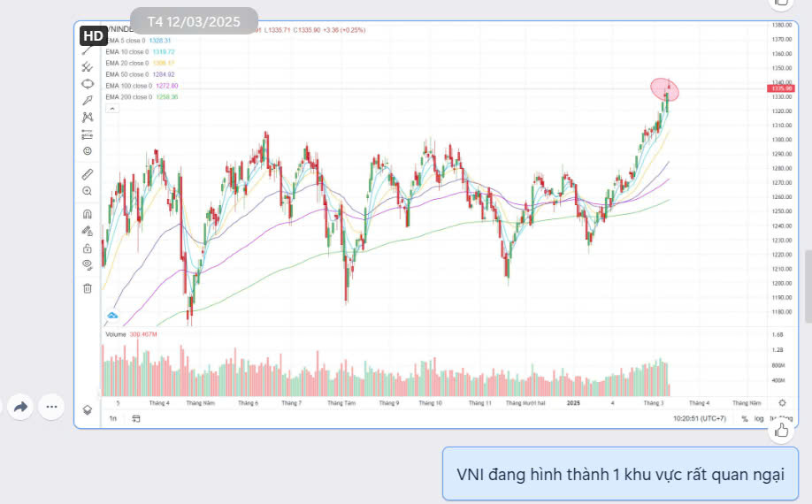Open the go-to-date calendar button
Screen dimensions: 812x504
pyautogui.click(x=136, y=418)
